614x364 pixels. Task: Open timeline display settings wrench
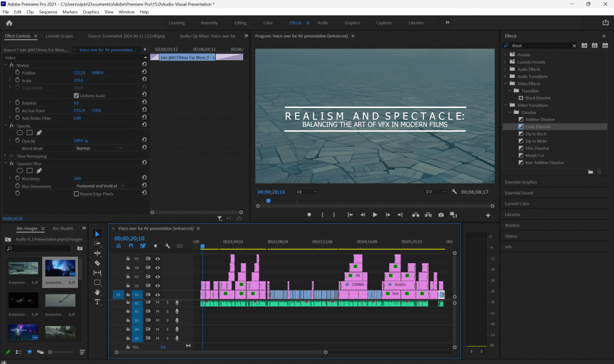(x=168, y=246)
